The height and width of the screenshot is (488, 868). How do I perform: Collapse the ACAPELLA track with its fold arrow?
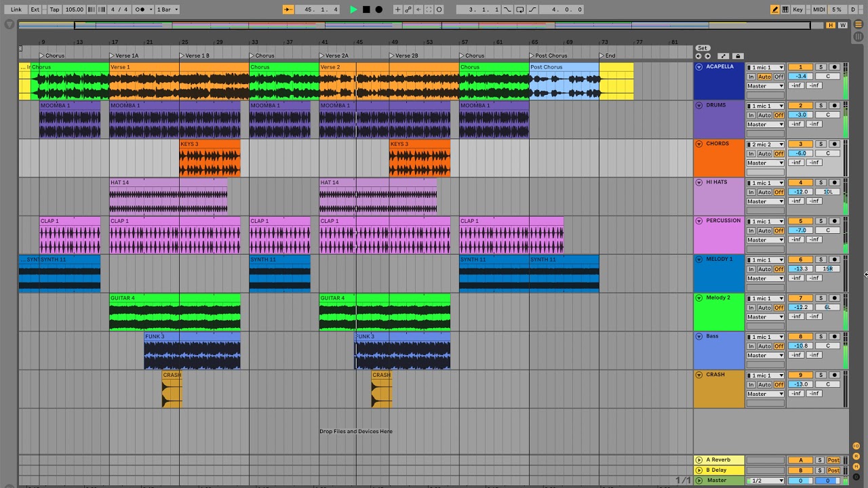pyautogui.click(x=699, y=67)
